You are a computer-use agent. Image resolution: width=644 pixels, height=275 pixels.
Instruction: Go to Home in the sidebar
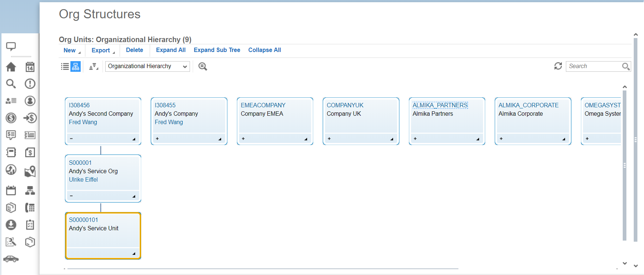point(11,67)
